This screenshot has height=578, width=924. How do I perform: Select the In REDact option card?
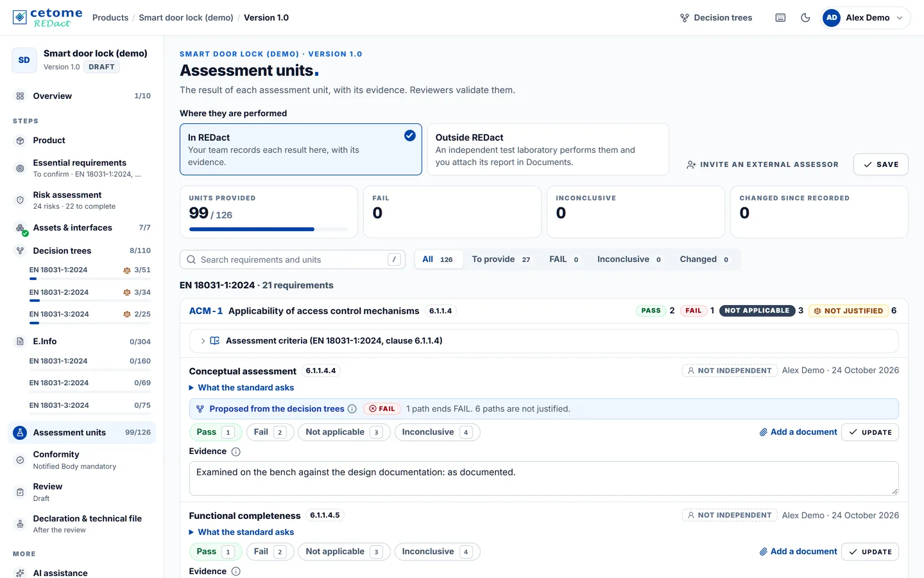pyautogui.click(x=301, y=150)
